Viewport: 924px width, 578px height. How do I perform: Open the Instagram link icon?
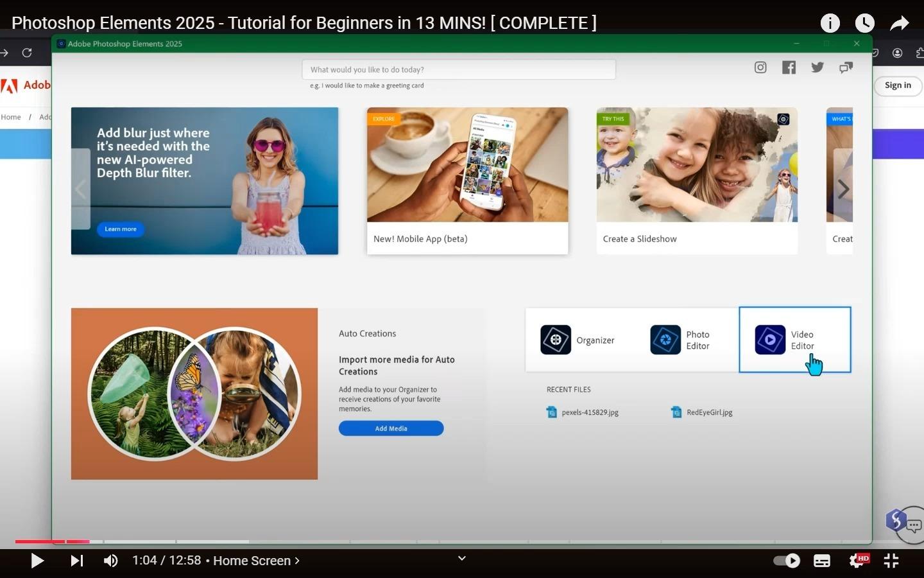pos(760,67)
